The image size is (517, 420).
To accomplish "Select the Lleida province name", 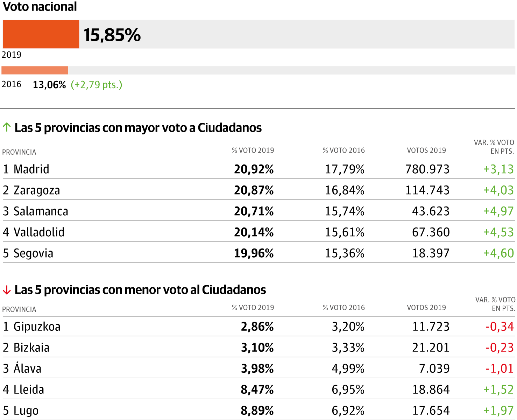I will click(29, 390).
